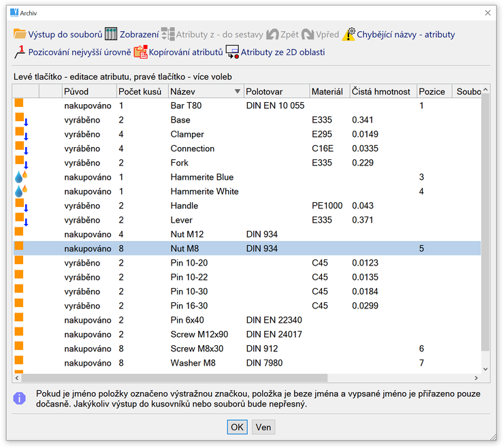503x448 pixels.
Task: Click the vertical scrollbar down arrow
Action: coord(485,368)
